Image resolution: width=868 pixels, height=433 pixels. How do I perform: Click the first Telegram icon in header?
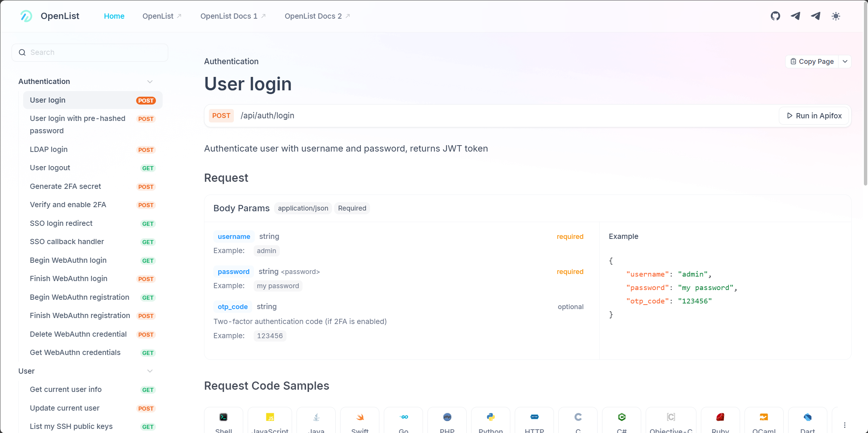795,16
